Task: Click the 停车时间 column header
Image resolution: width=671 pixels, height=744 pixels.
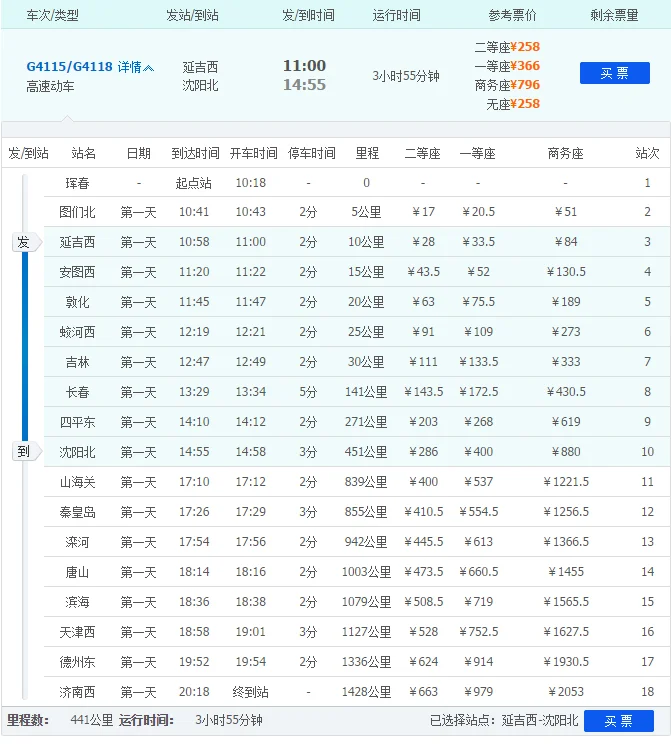Action: [311, 153]
